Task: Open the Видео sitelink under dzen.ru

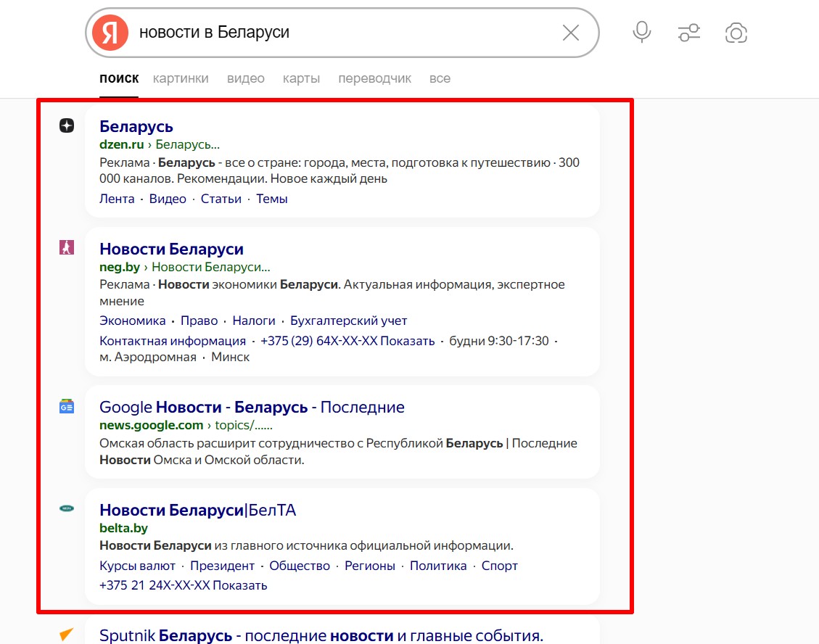Action: tap(168, 199)
